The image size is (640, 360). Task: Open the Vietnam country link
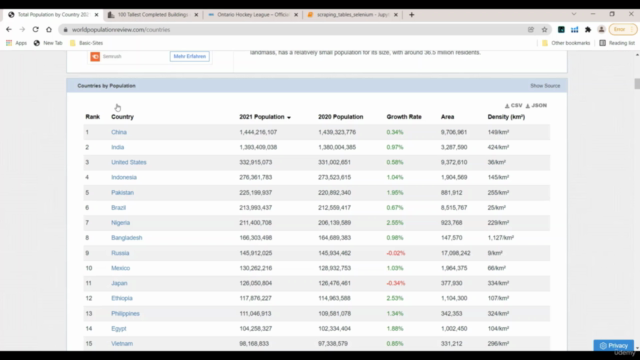point(122,344)
